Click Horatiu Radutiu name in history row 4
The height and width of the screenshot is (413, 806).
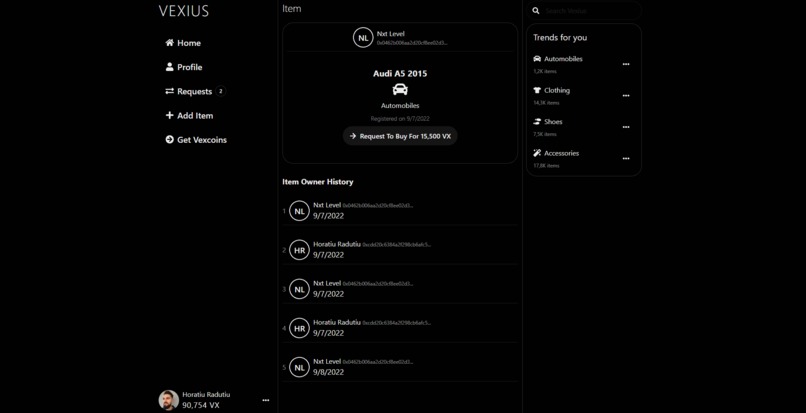[x=337, y=322]
